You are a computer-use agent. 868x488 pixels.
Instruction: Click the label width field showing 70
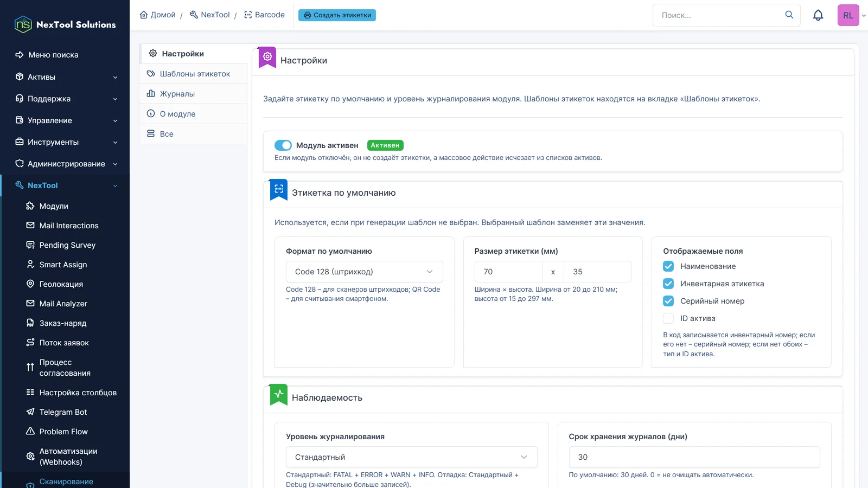click(508, 272)
